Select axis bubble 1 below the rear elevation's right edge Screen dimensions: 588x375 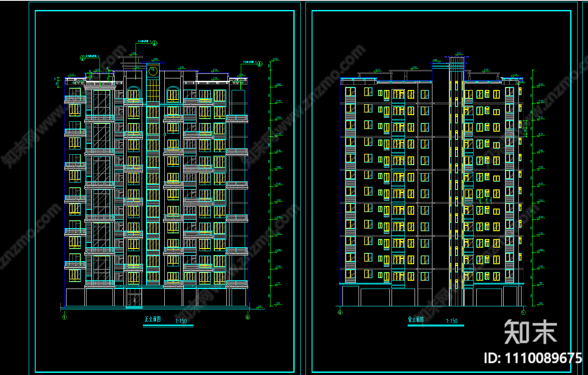[523, 312]
